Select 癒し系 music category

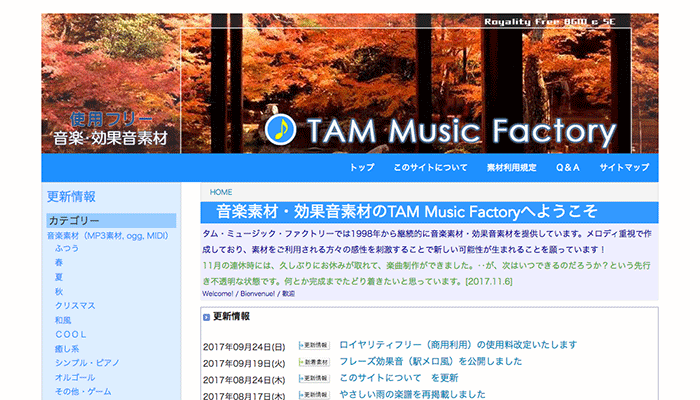click(67, 349)
